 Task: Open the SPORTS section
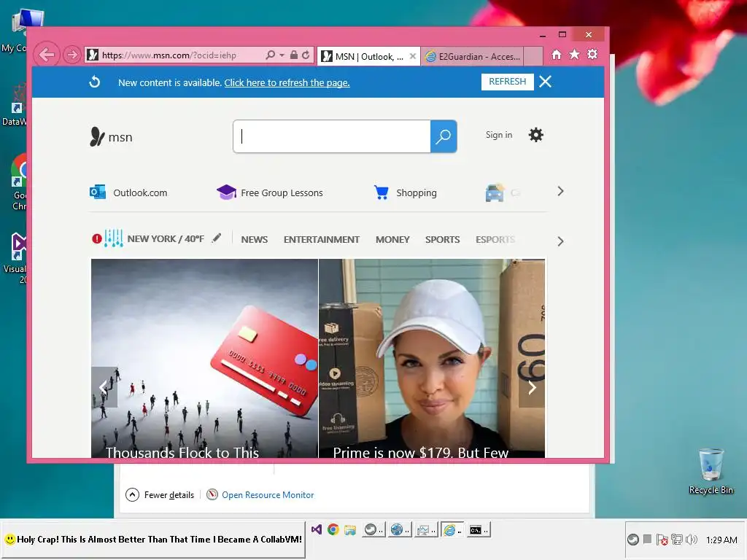click(443, 239)
